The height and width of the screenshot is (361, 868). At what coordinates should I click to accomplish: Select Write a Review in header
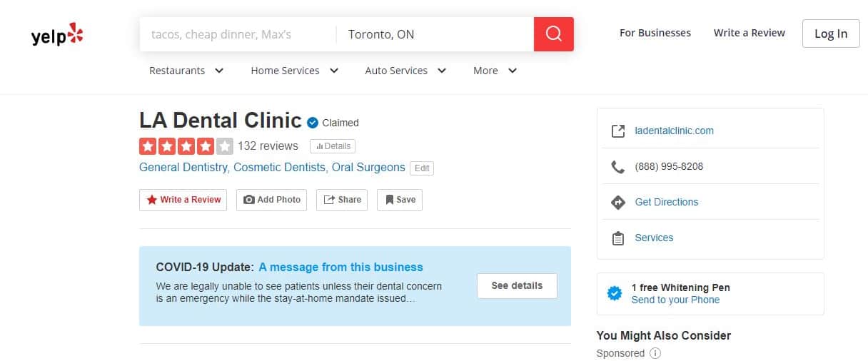click(x=749, y=33)
